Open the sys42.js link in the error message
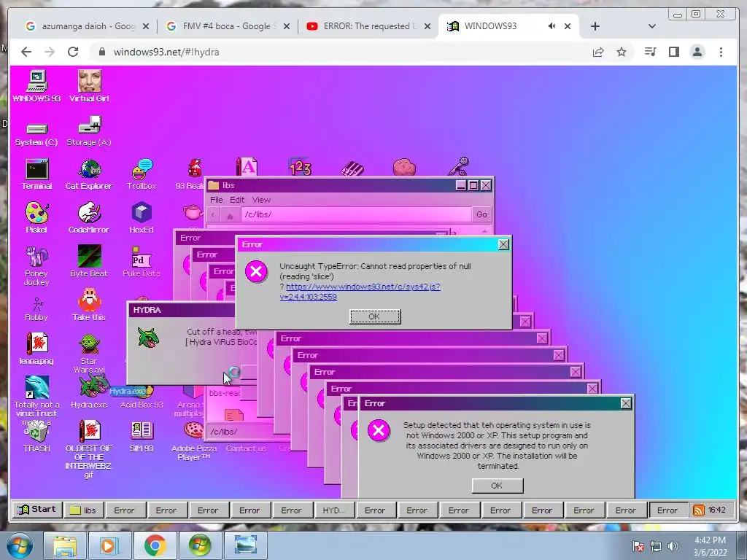Image resolution: width=747 pixels, height=560 pixels. [x=360, y=292]
